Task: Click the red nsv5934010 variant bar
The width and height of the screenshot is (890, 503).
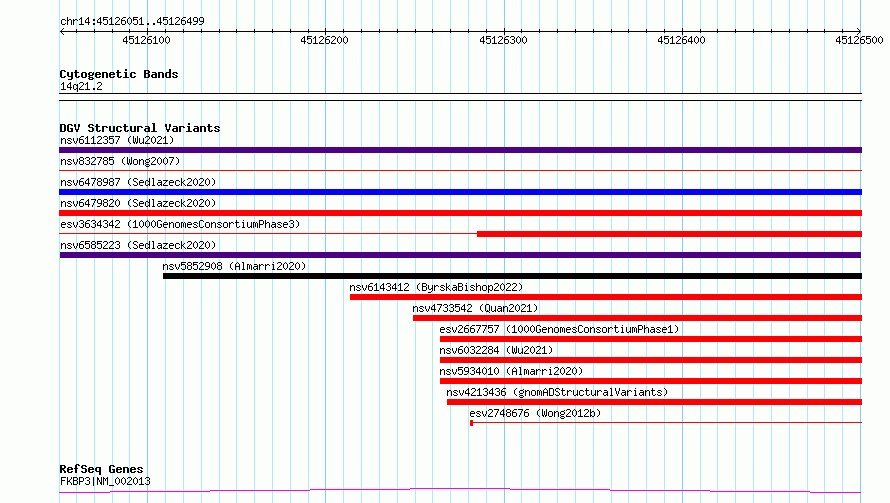Action: tap(651, 381)
